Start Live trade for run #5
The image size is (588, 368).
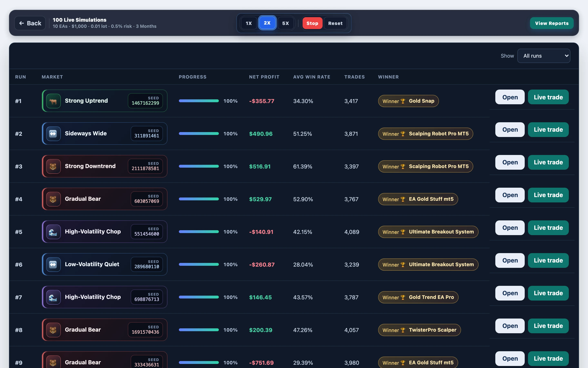(x=548, y=228)
